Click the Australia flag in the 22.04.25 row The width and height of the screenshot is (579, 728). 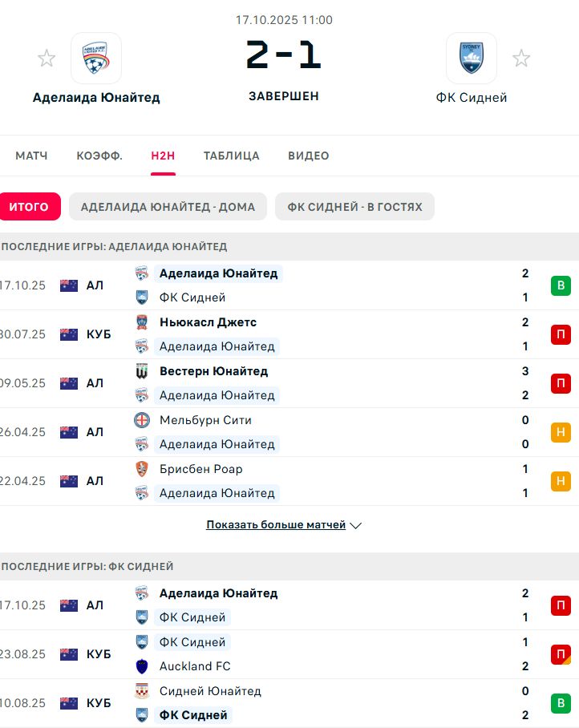pyautogui.click(x=69, y=481)
